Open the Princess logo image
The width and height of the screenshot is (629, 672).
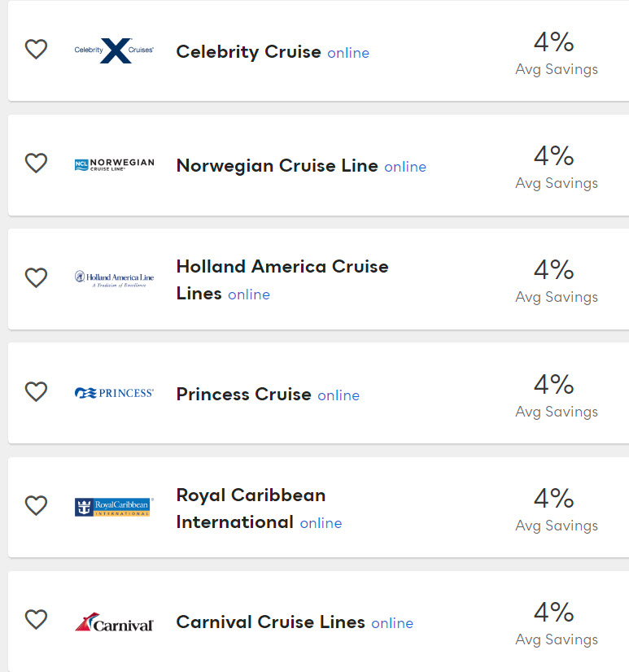(114, 393)
